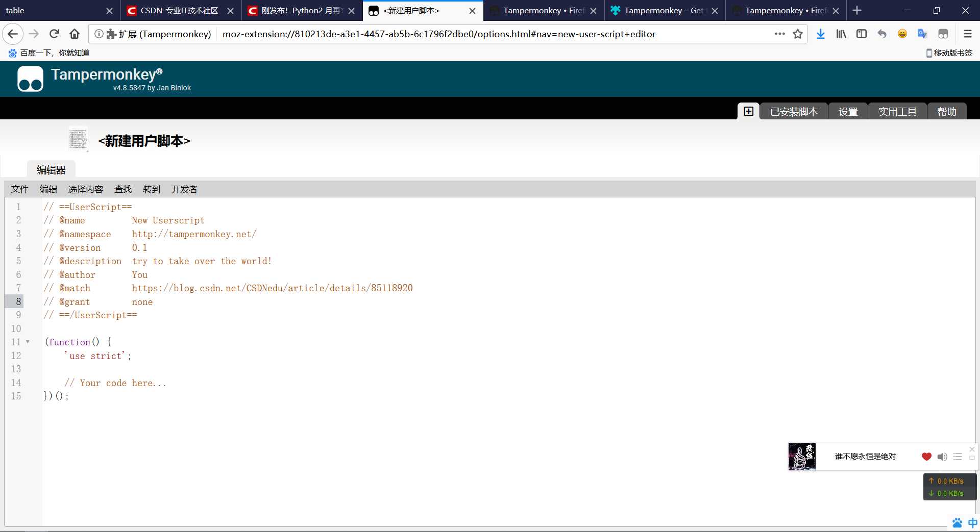The height and width of the screenshot is (532, 980).
Task: Open the 移动版书签 bookmarks folder
Action: (x=949, y=53)
